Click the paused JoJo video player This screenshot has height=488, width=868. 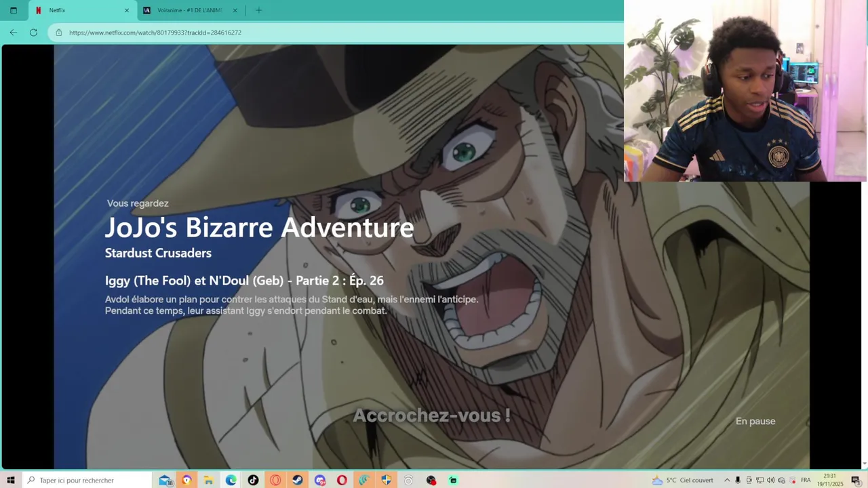[431, 256]
